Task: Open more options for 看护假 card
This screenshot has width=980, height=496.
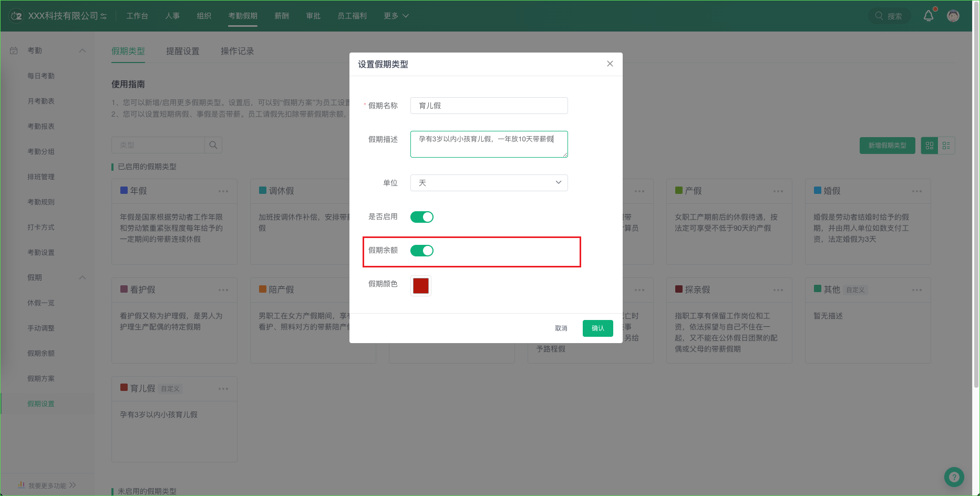Action: click(223, 290)
